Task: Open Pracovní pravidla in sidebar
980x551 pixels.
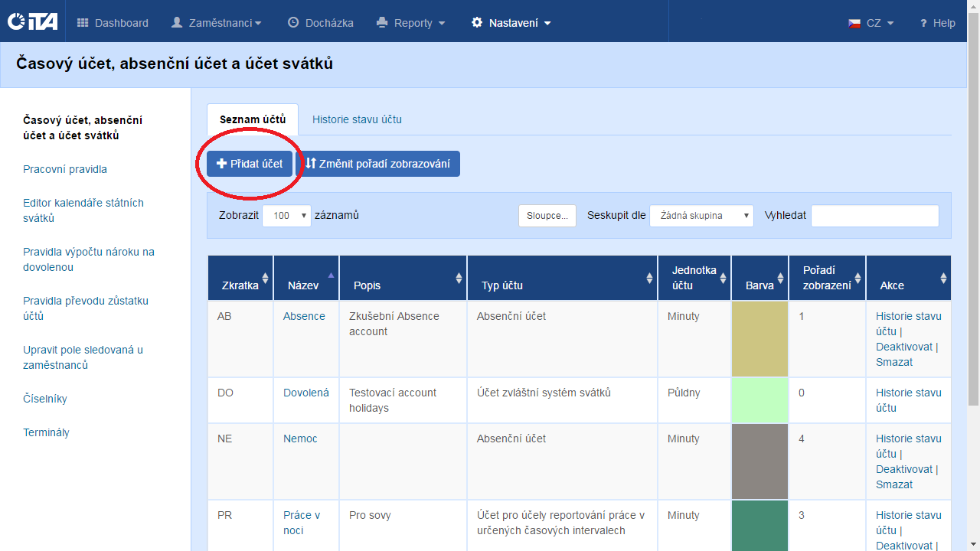Action: (65, 169)
